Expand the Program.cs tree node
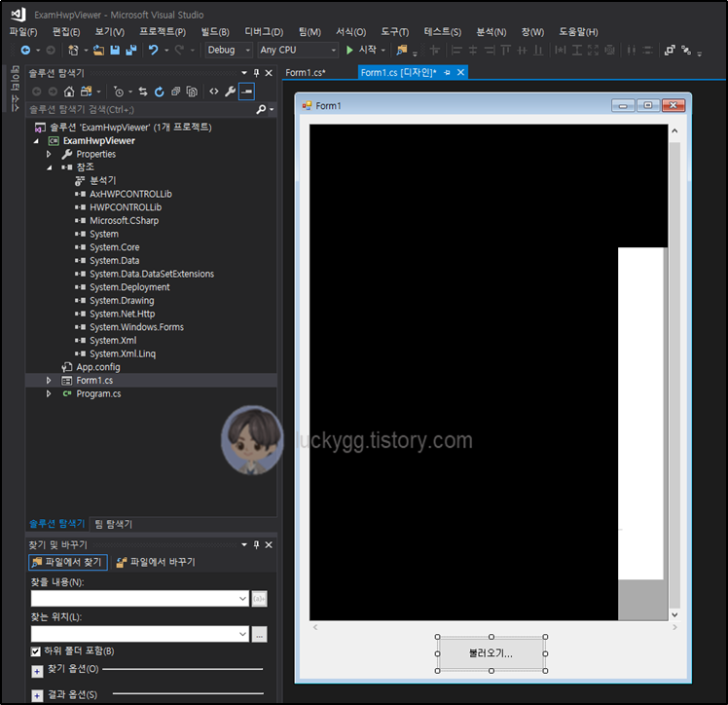Image resolution: width=728 pixels, height=705 pixels. [49, 393]
